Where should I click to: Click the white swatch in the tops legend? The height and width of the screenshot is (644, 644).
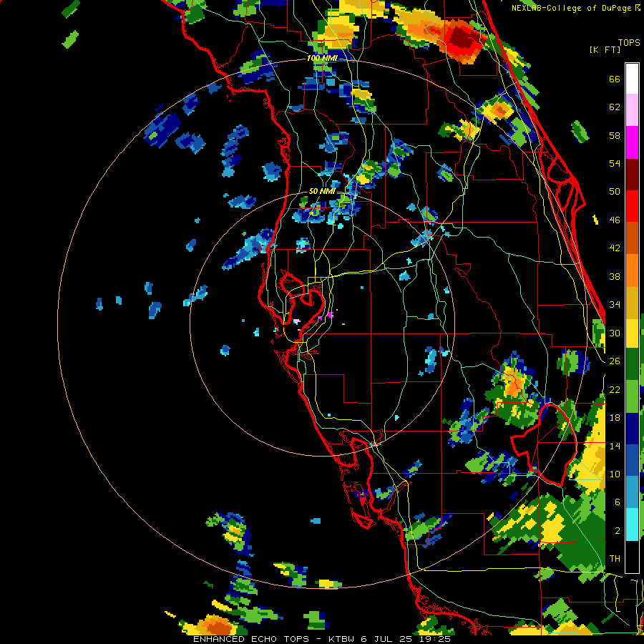[x=632, y=79]
